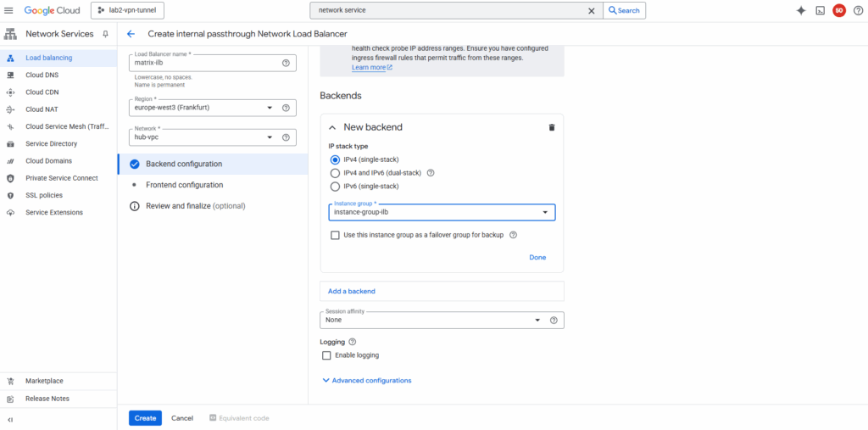Image resolution: width=868 pixels, height=430 pixels.
Task: Check the failover group for backup box
Action: (x=336, y=235)
